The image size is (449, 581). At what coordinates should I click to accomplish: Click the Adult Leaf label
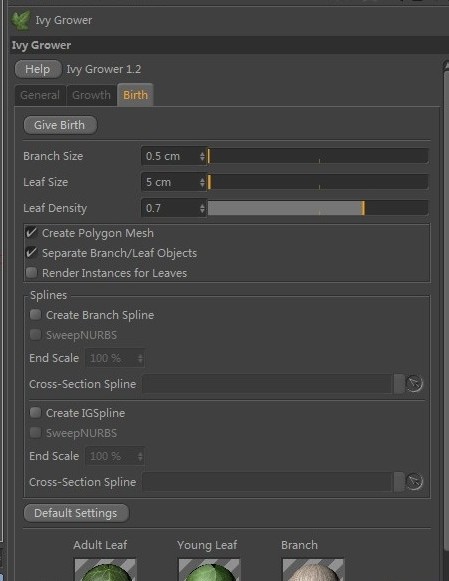pyautogui.click(x=100, y=545)
